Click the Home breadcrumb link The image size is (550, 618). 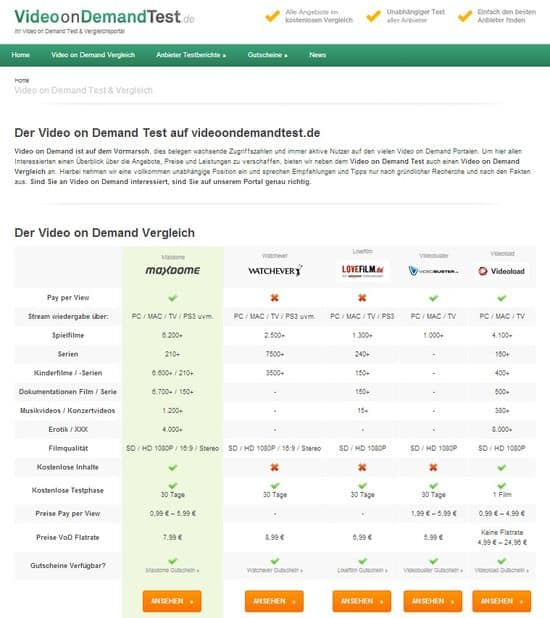[22, 80]
